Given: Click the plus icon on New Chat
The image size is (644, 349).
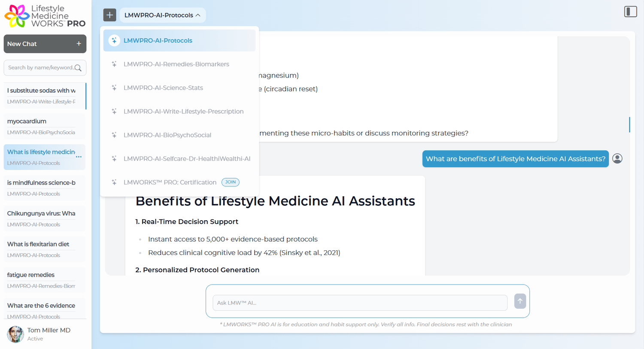Looking at the screenshot, I should click(79, 44).
